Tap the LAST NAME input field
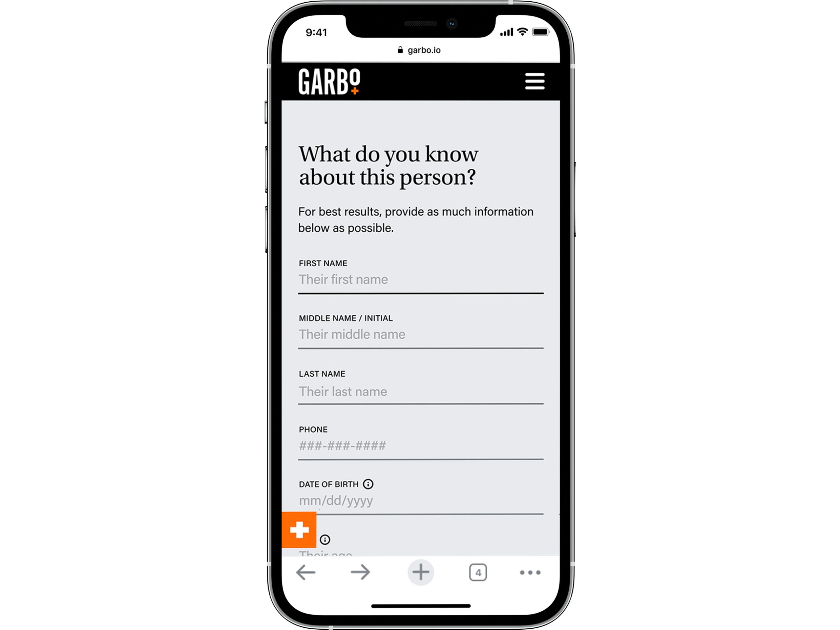Screen dimensions: 840x630 (420, 391)
